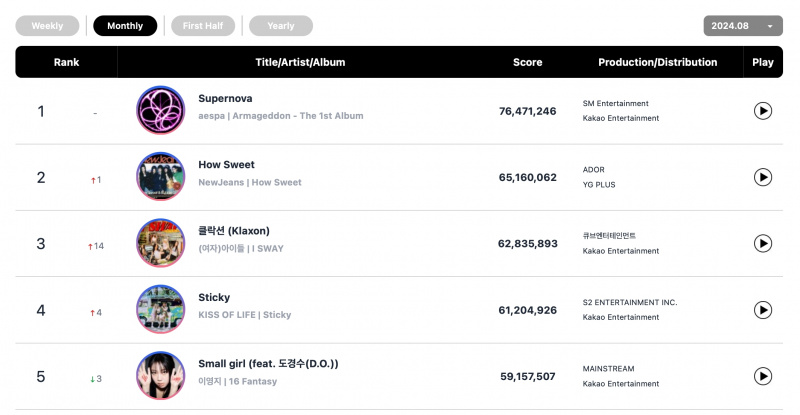Switch to the Yearly chart
Screen dimensions: 800x415
[x=281, y=26]
